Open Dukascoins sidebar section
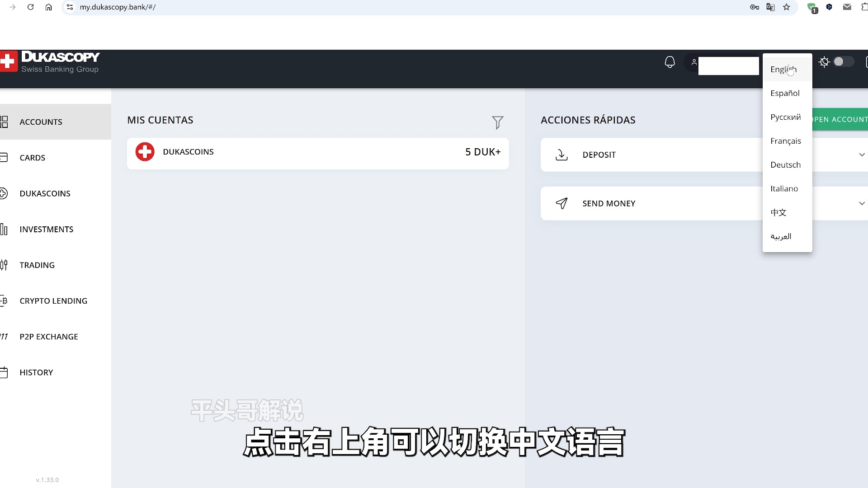The width and height of the screenshot is (868, 488). coord(55,193)
